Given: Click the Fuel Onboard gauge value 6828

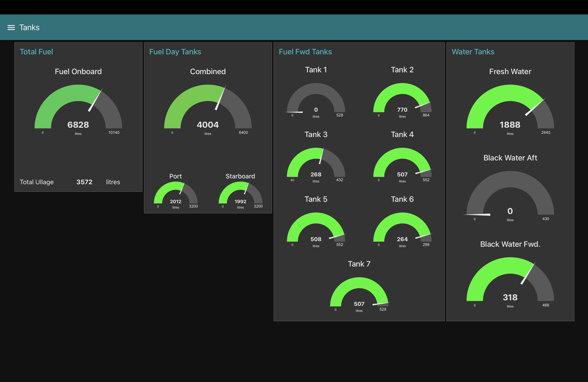Looking at the screenshot, I should 78,125.
